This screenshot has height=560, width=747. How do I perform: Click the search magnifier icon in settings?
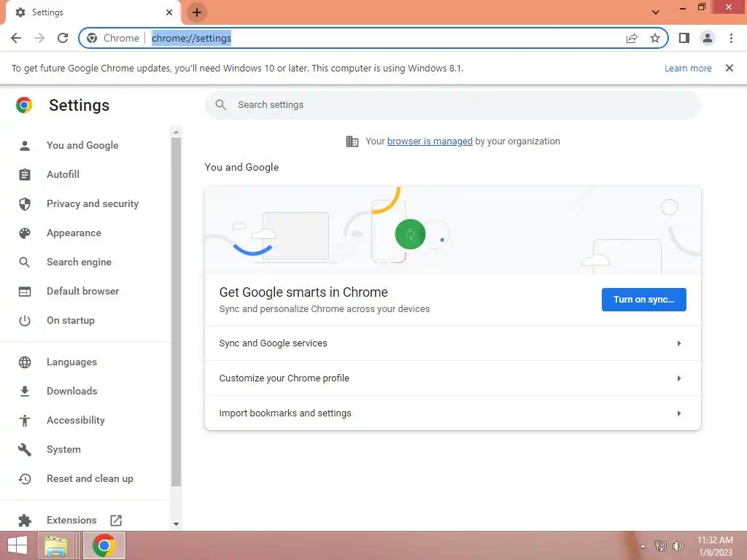[x=220, y=105]
